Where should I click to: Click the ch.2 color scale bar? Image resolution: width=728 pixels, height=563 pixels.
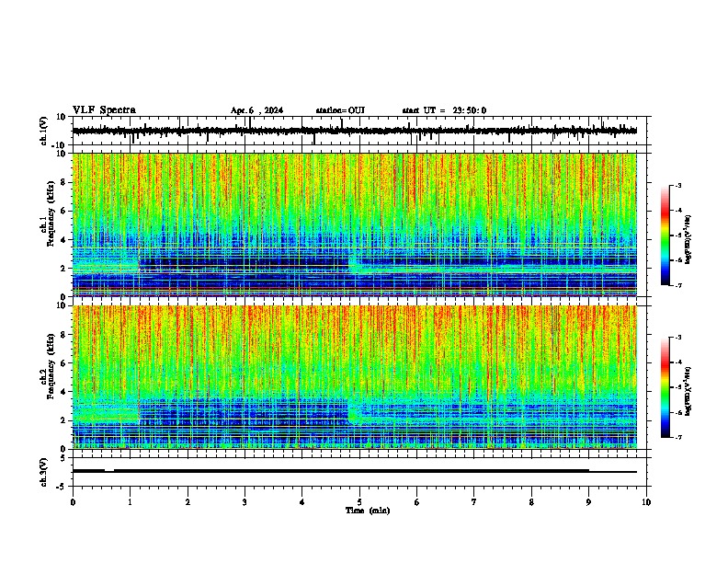[x=665, y=387]
